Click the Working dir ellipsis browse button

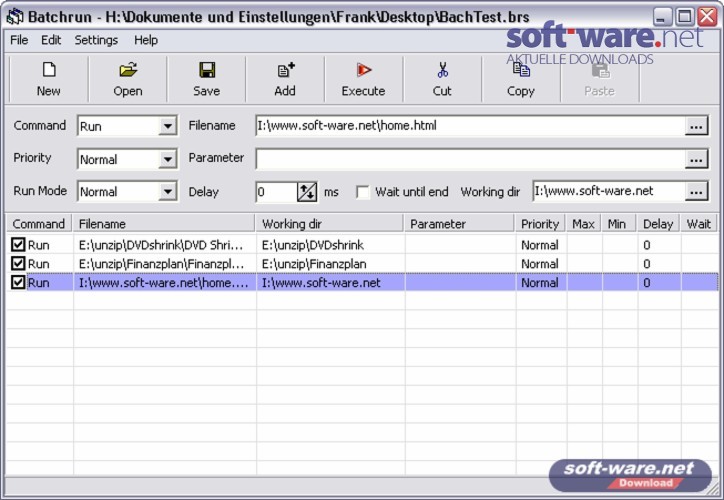pos(696,192)
